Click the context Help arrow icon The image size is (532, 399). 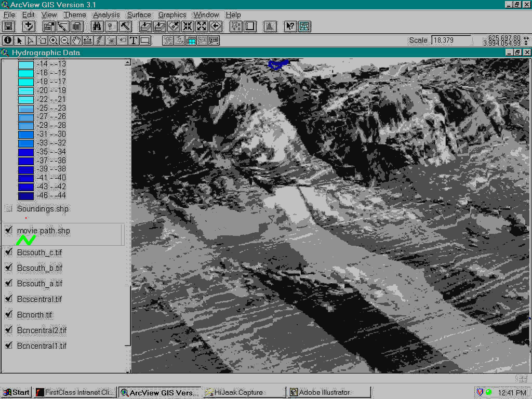(290, 26)
